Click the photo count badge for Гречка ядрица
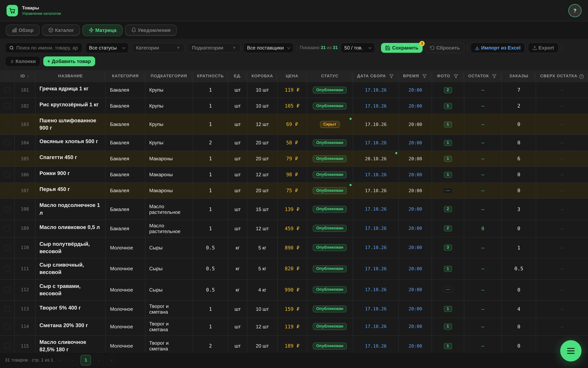The width and height of the screenshot is (588, 368). (x=448, y=90)
